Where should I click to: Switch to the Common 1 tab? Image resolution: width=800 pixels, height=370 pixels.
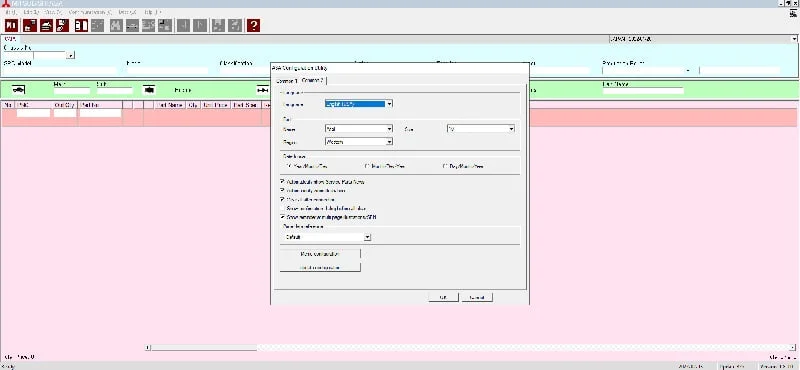tap(286, 81)
